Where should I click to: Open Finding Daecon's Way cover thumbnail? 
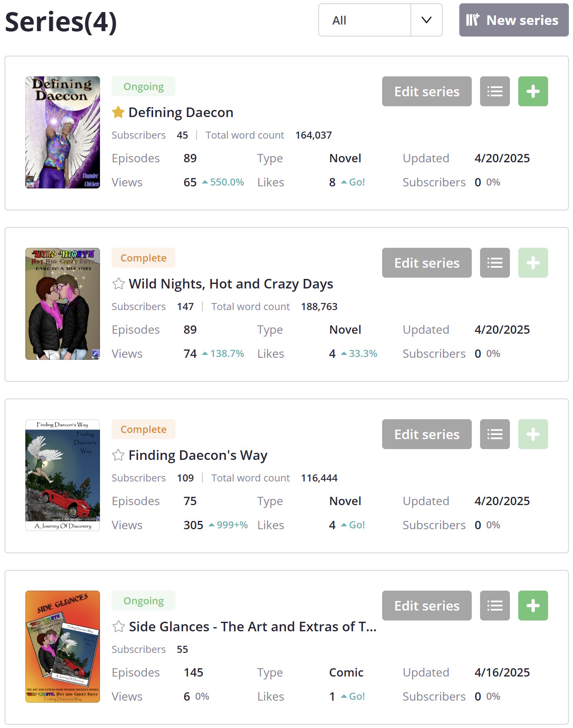click(x=63, y=475)
